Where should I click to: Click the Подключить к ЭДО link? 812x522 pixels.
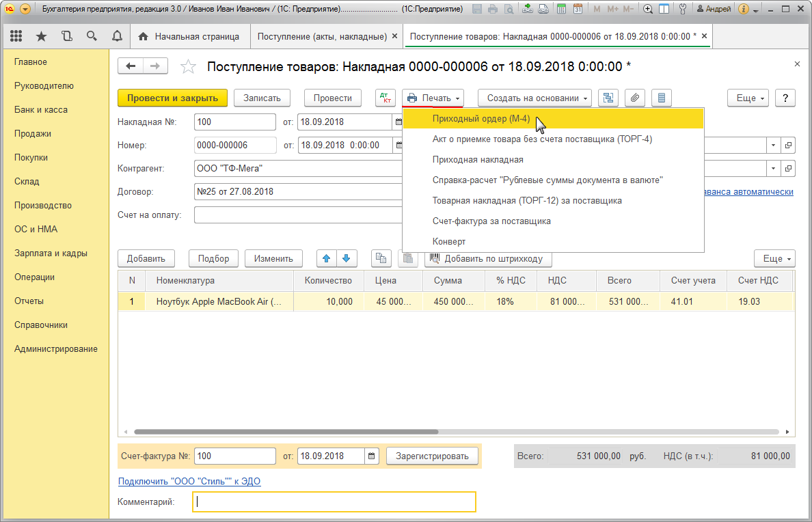[189, 481]
